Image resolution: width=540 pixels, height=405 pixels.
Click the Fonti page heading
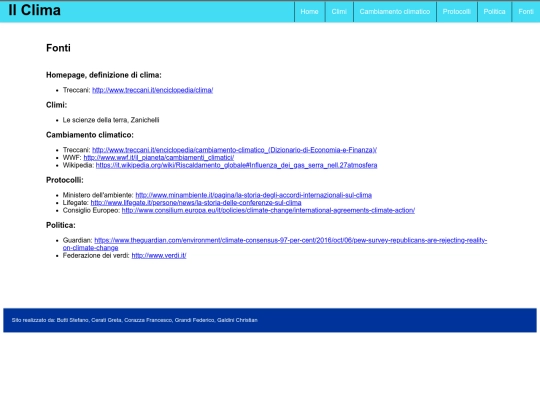tap(58, 48)
